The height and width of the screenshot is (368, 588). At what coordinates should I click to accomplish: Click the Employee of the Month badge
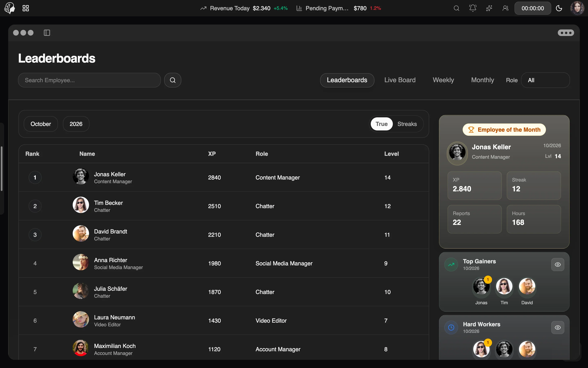pyautogui.click(x=504, y=130)
